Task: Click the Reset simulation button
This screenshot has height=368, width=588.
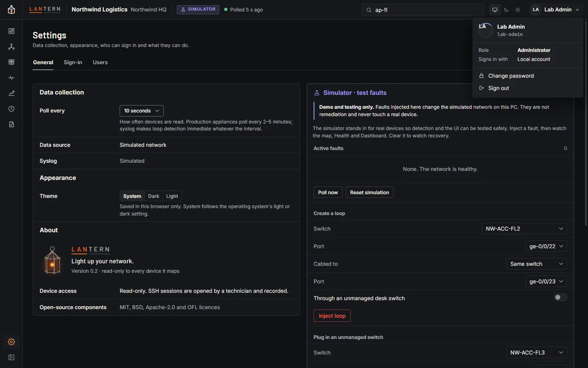Action: pyautogui.click(x=370, y=193)
